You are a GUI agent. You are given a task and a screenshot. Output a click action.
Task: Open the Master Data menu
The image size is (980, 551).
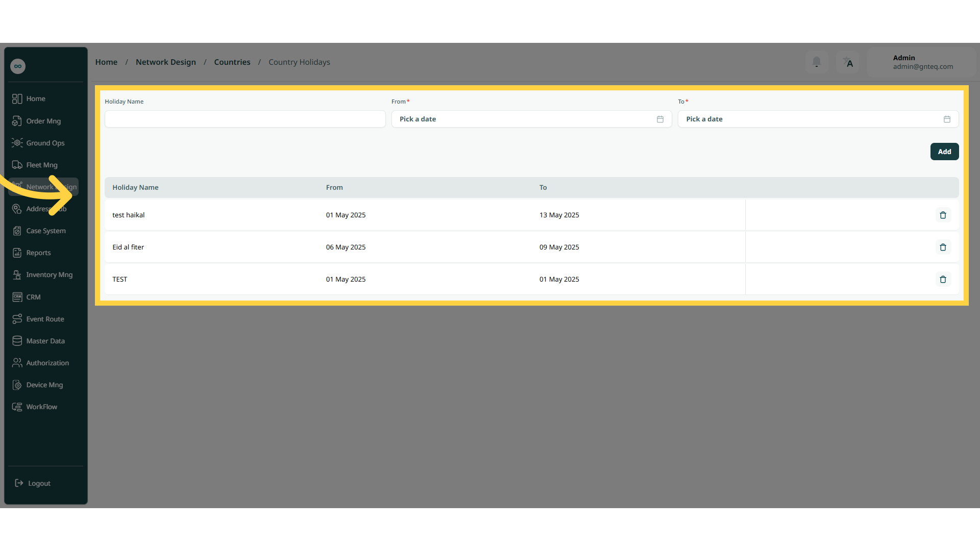pyautogui.click(x=46, y=341)
